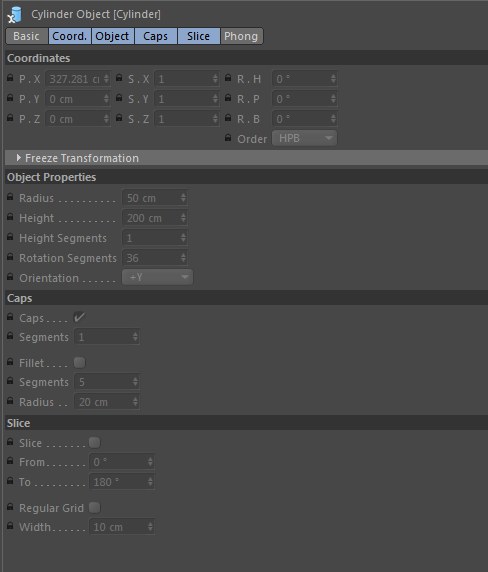The height and width of the screenshot is (572, 488).
Task: Select the Coord. tab button
Action: (x=70, y=36)
